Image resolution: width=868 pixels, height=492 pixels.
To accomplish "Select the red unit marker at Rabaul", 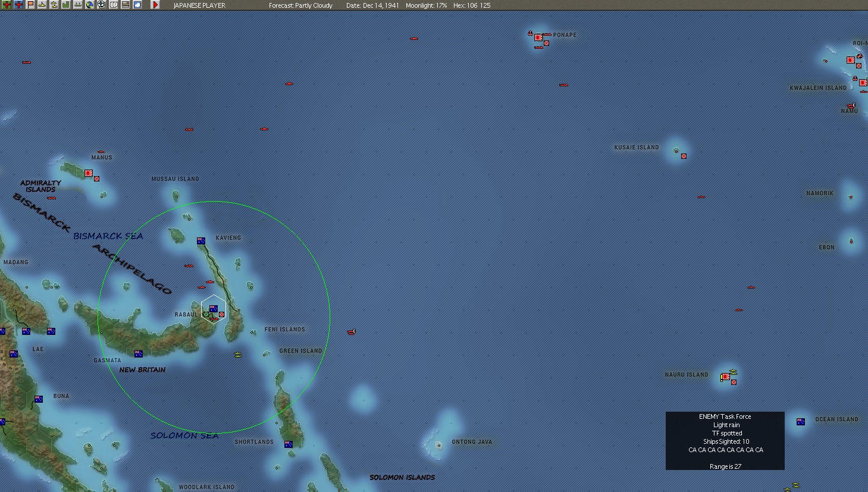I will (x=221, y=314).
